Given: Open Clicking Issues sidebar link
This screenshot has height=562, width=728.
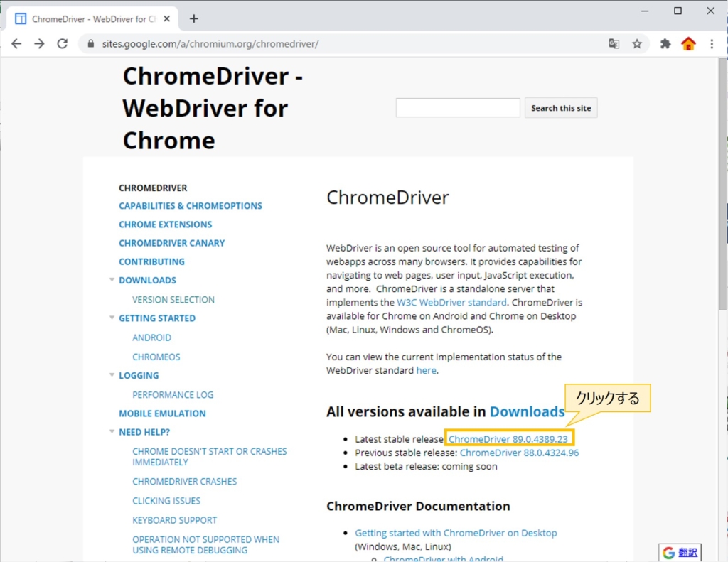Looking at the screenshot, I should 166,501.
